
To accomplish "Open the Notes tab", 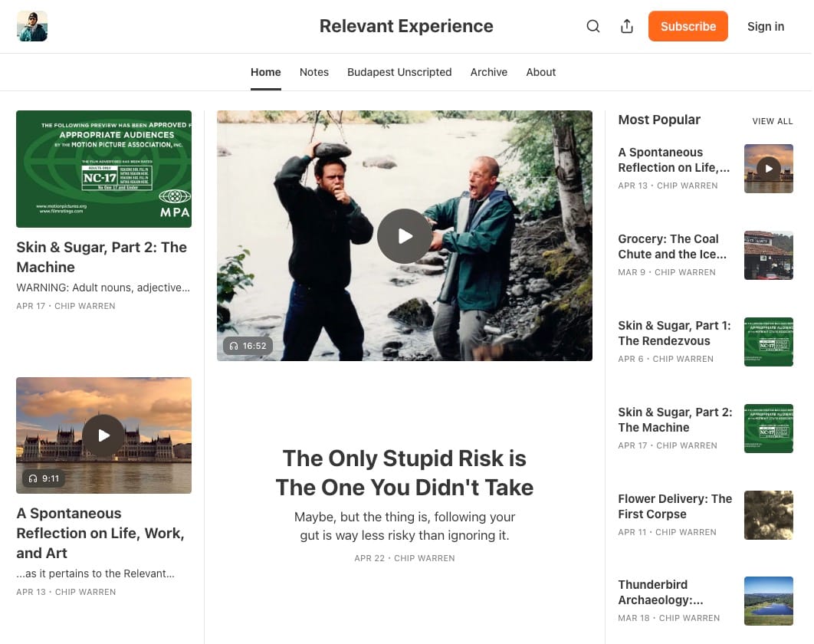I will [314, 72].
